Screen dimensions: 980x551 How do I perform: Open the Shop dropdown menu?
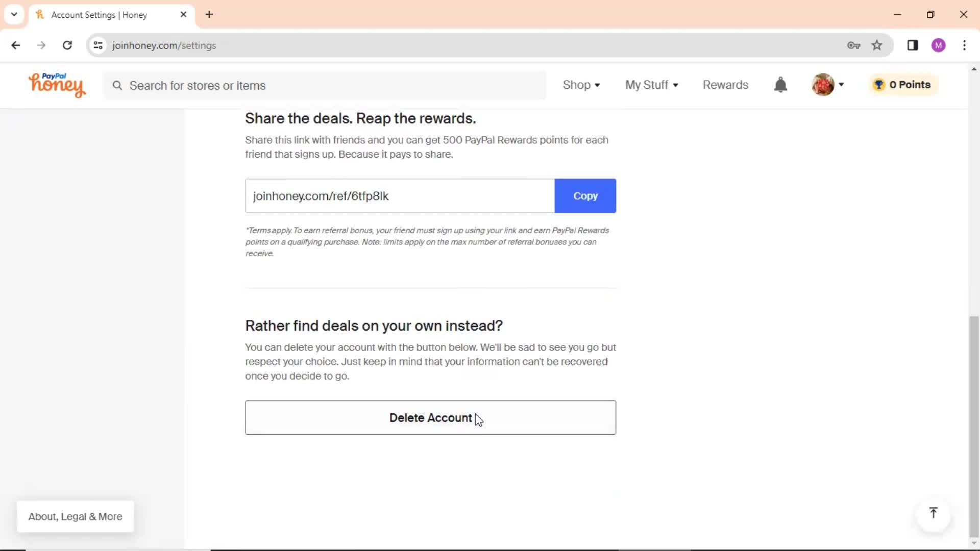(x=581, y=84)
